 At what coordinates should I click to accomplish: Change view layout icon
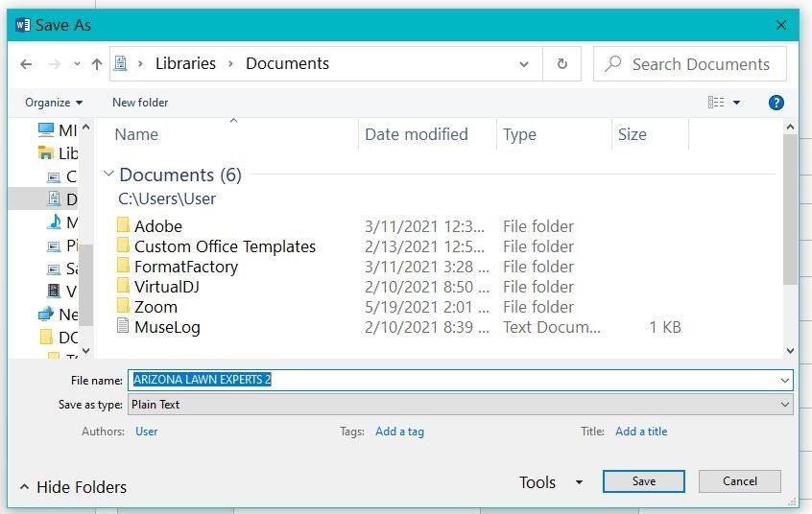tap(716, 103)
